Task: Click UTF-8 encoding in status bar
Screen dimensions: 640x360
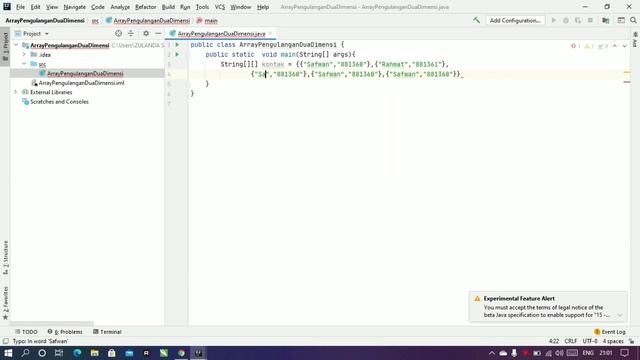Action: point(590,341)
